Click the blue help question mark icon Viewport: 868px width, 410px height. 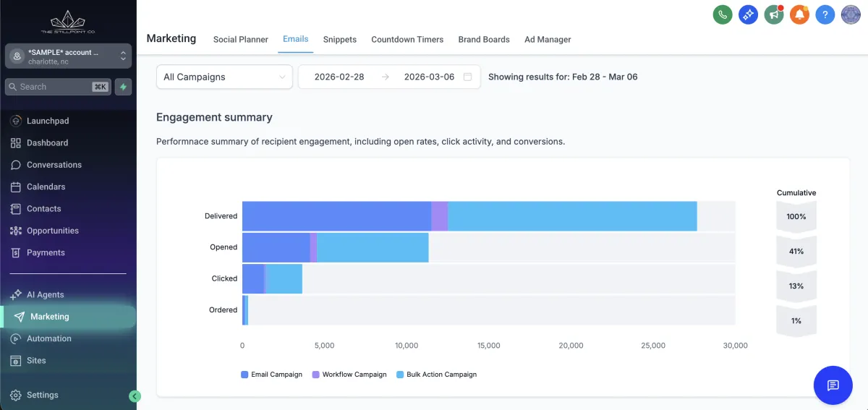pos(825,14)
